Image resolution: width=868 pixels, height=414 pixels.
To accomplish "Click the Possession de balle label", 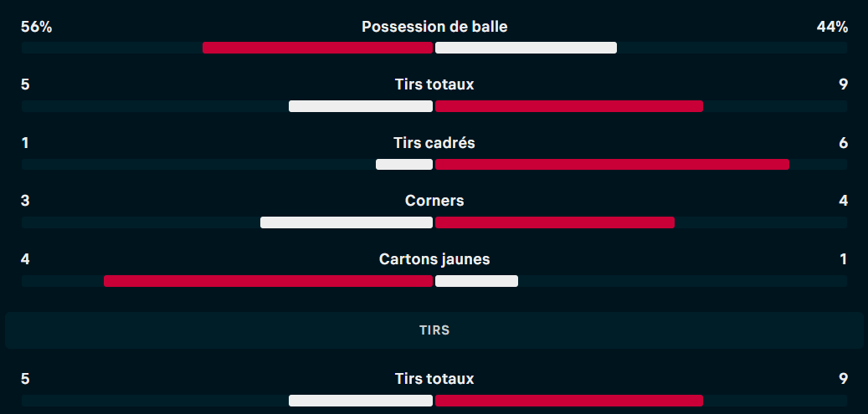I will [x=434, y=27].
